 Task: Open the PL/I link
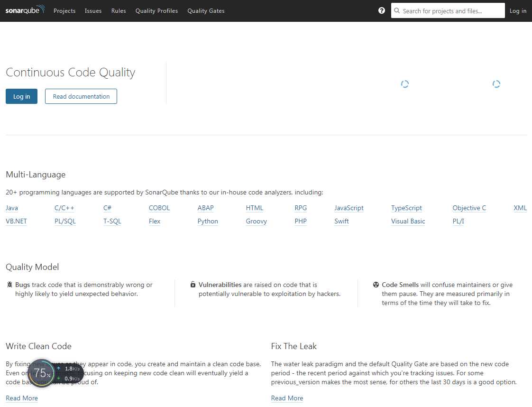pos(458,221)
